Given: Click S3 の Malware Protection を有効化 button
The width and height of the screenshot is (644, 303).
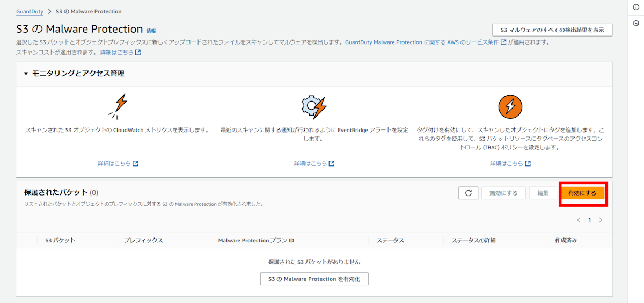Looking at the screenshot, I should pos(314,279).
